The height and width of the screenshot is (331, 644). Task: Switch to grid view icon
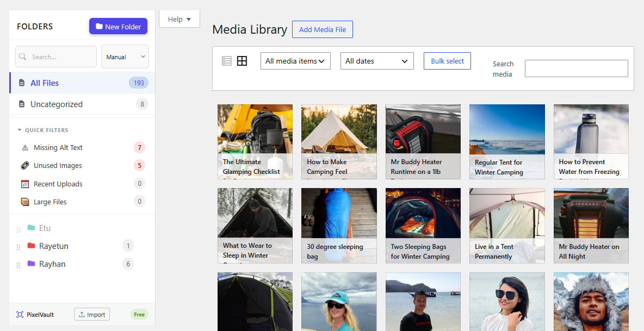pyautogui.click(x=243, y=61)
